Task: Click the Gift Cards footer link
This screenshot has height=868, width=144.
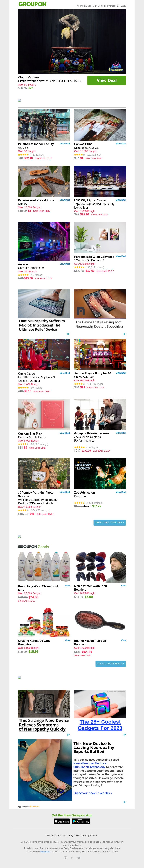Action: 82,836
